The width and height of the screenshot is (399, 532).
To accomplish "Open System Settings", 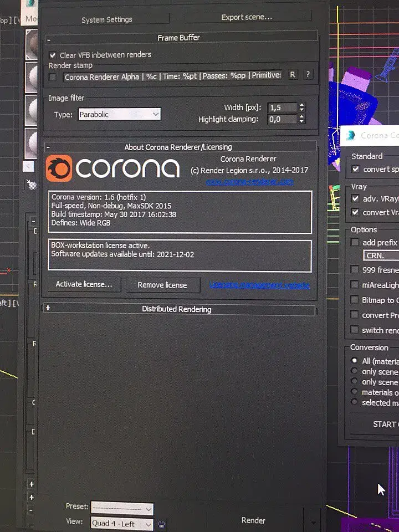I will (x=107, y=20).
